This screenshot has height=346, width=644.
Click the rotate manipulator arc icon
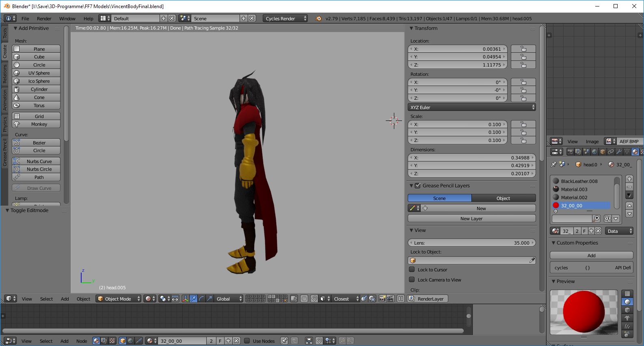click(202, 299)
